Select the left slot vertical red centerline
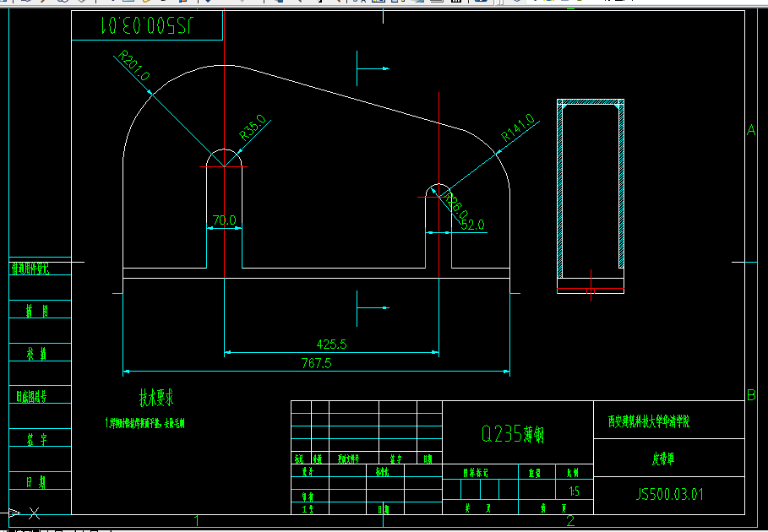Viewport: 768px width, 532px height. pos(225,144)
